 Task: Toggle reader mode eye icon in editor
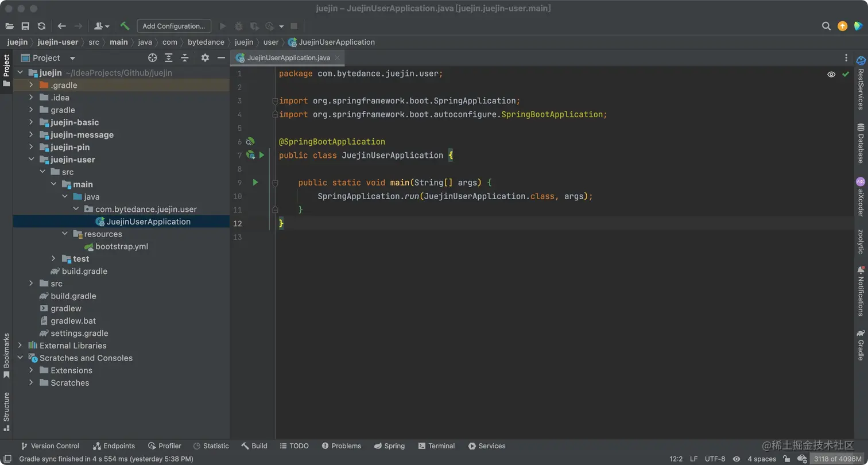[831, 74]
